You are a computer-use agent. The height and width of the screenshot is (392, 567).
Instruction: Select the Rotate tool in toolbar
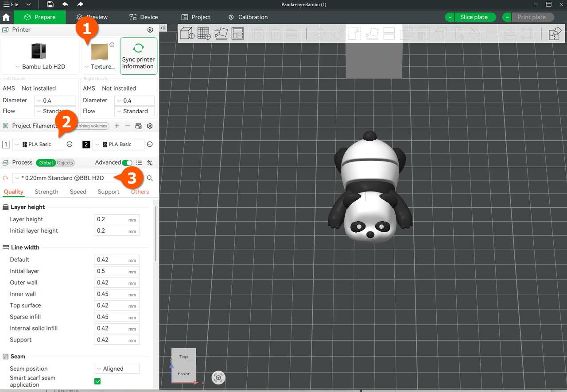coord(338,34)
